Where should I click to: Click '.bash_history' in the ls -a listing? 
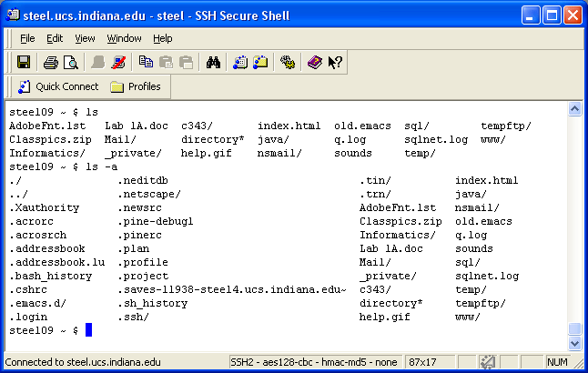pyautogui.click(x=51, y=276)
